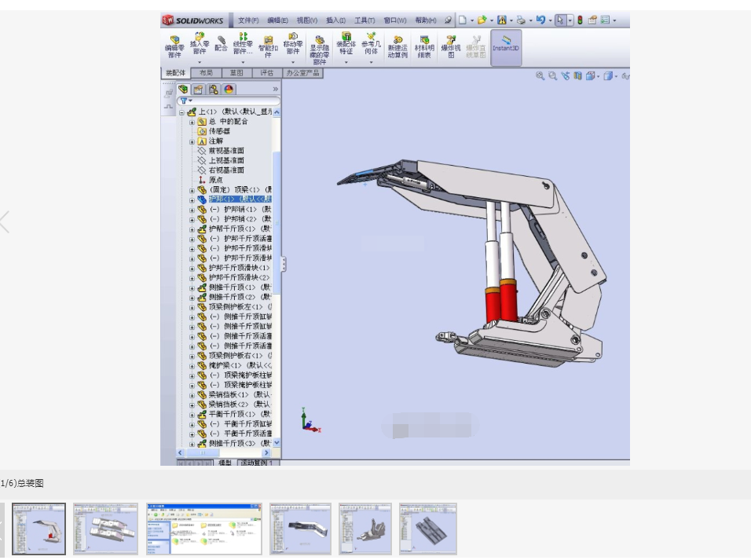Click the Open file folder icon
This screenshot has height=560, width=751.
point(482,20)
